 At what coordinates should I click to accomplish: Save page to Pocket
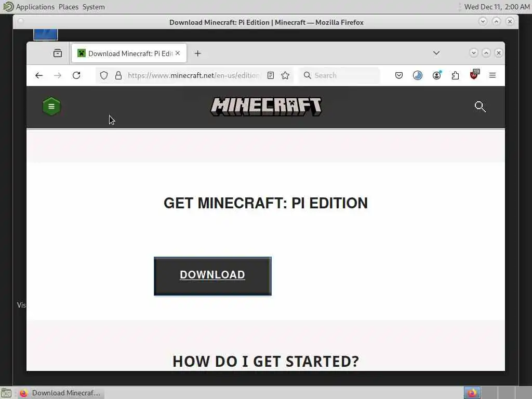coord(399,75)
